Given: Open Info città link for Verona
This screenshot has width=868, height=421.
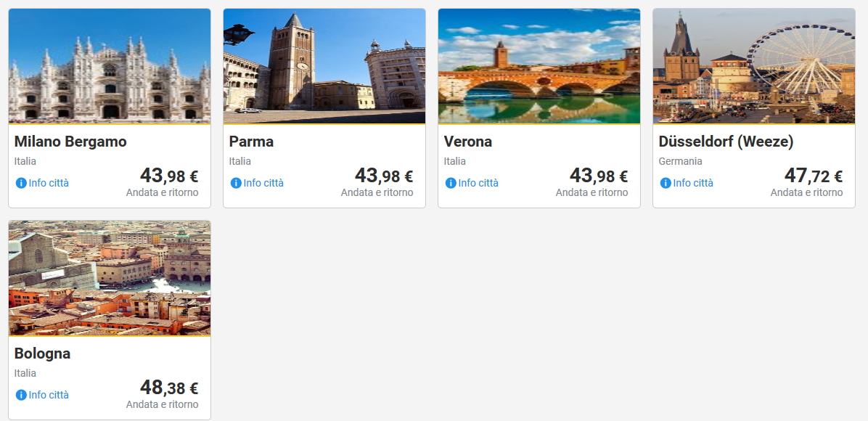Looking at the screenshot, I should (478, 183).
